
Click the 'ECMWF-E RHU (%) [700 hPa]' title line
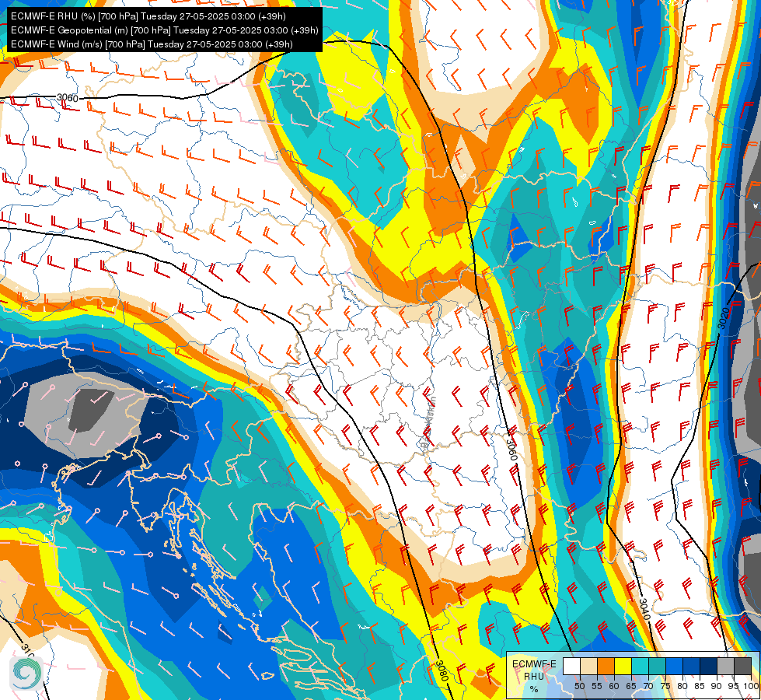tap(148, 16)
